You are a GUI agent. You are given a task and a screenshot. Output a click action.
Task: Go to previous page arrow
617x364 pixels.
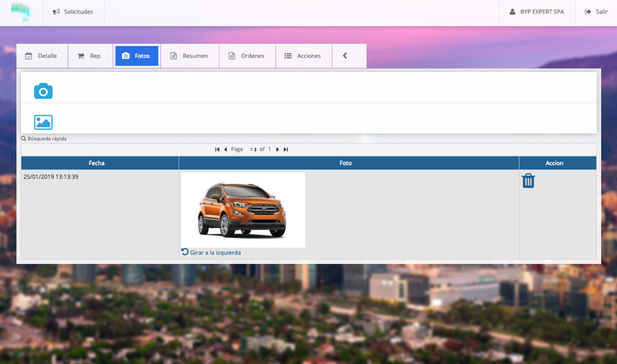[x=226, y=149]
